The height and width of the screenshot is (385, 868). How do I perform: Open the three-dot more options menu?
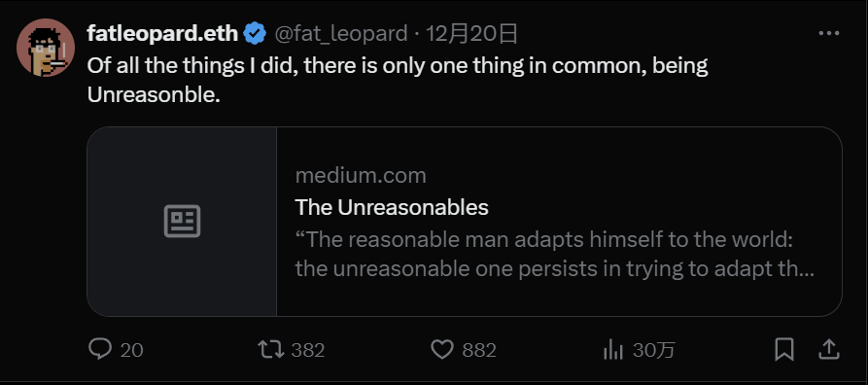829,34
